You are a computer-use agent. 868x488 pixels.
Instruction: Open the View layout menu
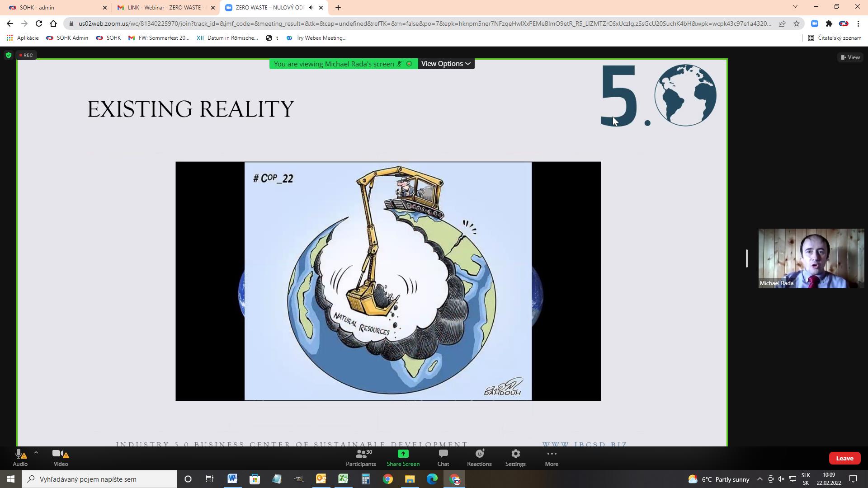[850, 57]
